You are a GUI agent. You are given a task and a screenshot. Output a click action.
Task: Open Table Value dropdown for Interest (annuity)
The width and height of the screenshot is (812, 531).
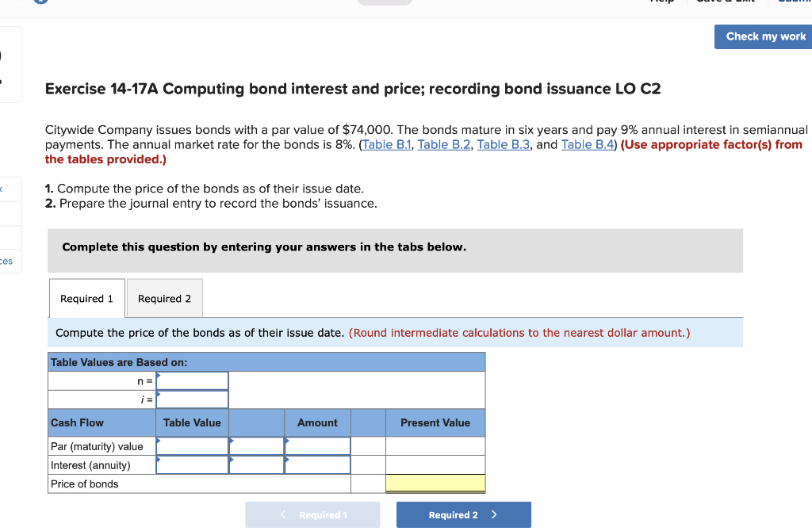(192, 464)
